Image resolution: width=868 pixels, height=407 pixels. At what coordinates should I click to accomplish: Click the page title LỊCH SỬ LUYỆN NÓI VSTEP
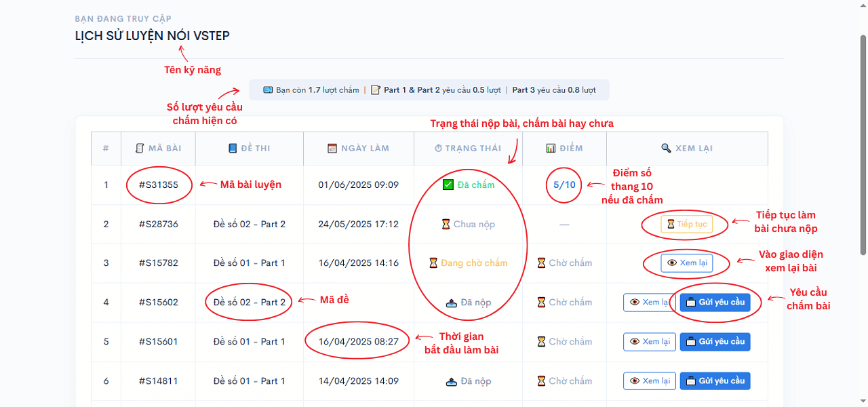coord(153,36)
